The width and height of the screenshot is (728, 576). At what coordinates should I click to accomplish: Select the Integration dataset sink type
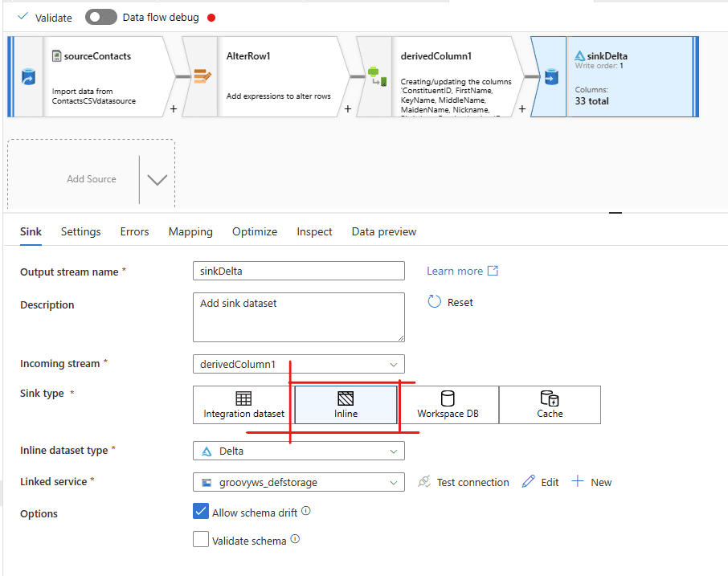click(x=243, y=405)
